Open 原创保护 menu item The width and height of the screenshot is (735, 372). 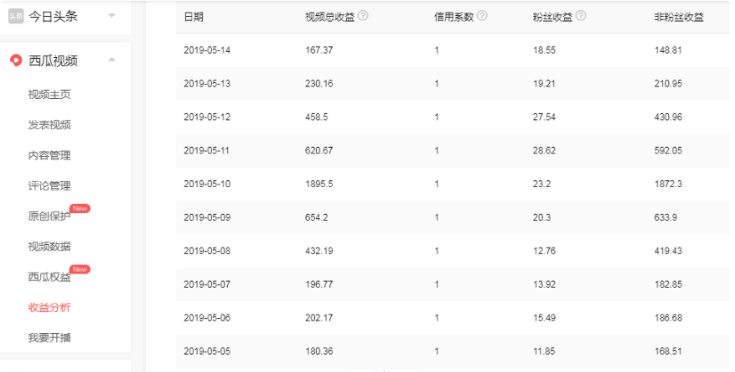click(x=49, y=216)
